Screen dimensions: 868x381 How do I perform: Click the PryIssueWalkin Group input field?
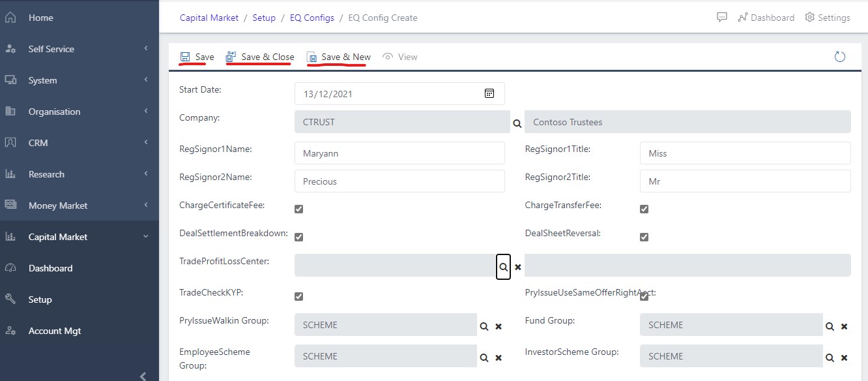[x=384, y=324]
